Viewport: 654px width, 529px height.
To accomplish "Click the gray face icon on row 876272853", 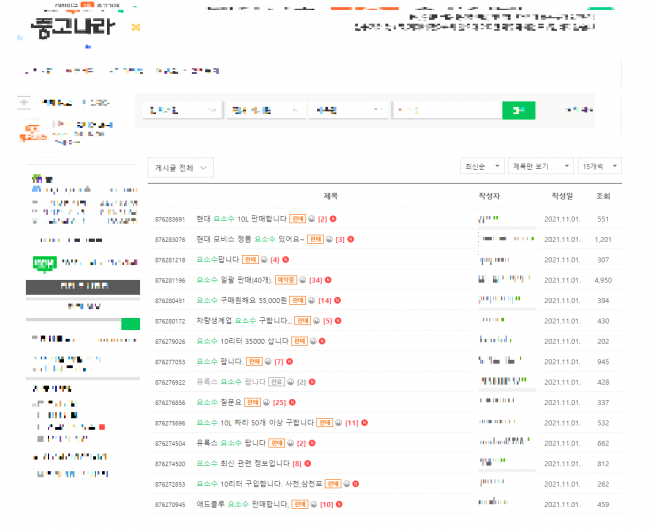I will point(347,484).
